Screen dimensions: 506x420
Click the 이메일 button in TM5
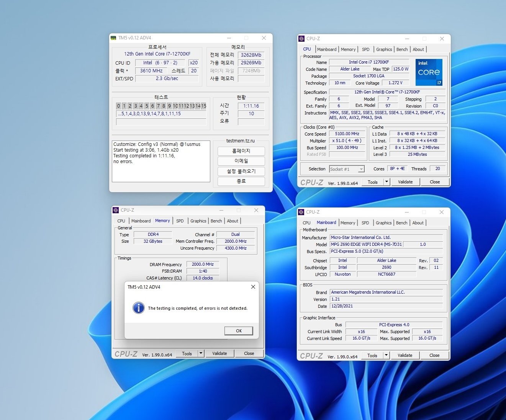click(x=241, y=161)
